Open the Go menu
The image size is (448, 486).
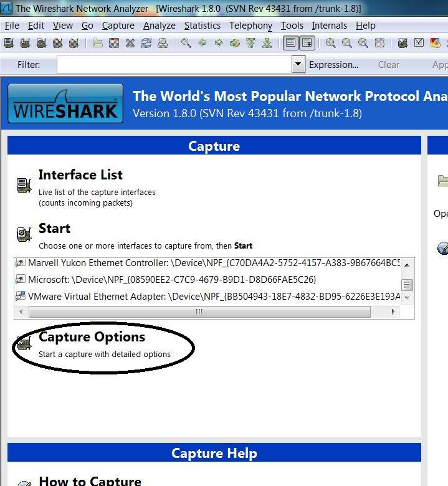[87, 26]
